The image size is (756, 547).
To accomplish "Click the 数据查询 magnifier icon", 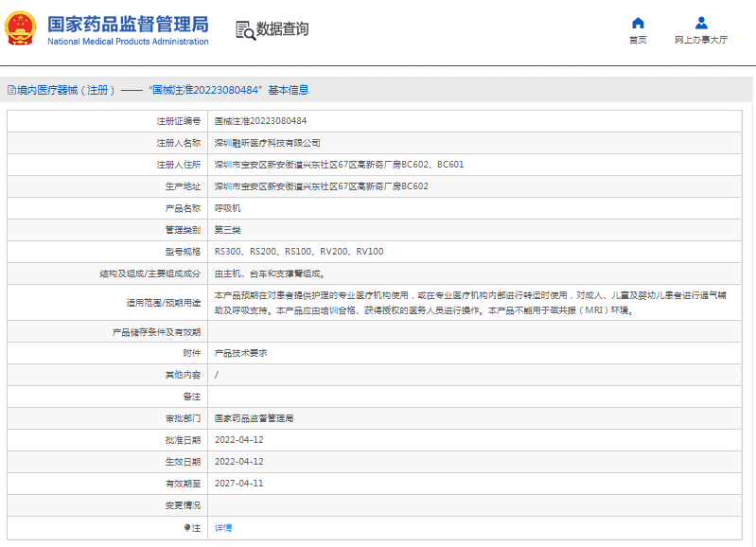I will [x=245, y=30].
